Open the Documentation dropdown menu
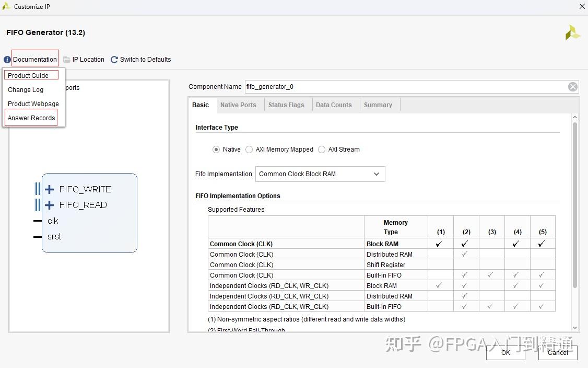 [x=34, y=59]
